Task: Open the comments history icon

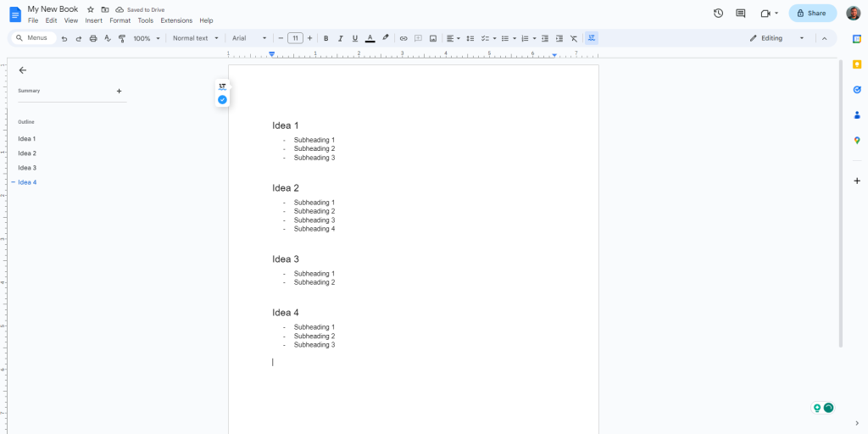Action: tap(741, 14)
